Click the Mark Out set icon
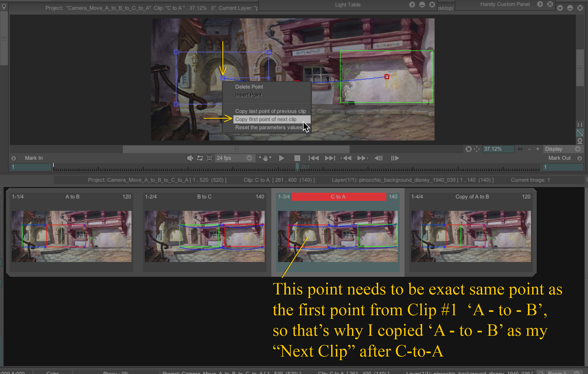The height and width of the screenshot is (374, 588). (x=580, y=158)
